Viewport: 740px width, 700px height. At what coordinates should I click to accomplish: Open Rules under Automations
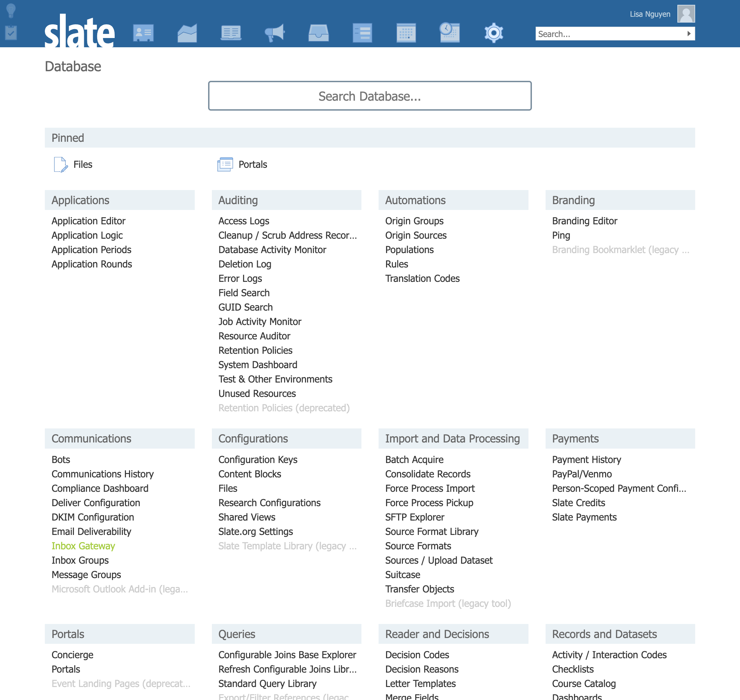[396, 264]
